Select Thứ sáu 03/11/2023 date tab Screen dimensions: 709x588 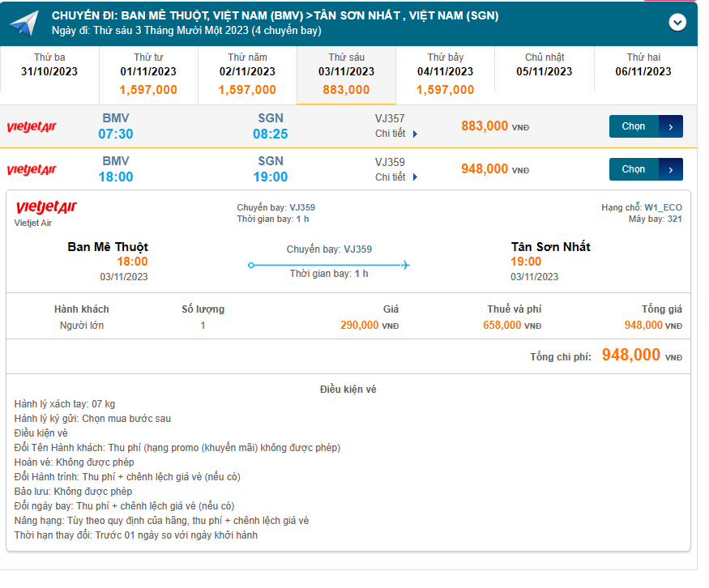pyautogui.click(x=346, y=74)
